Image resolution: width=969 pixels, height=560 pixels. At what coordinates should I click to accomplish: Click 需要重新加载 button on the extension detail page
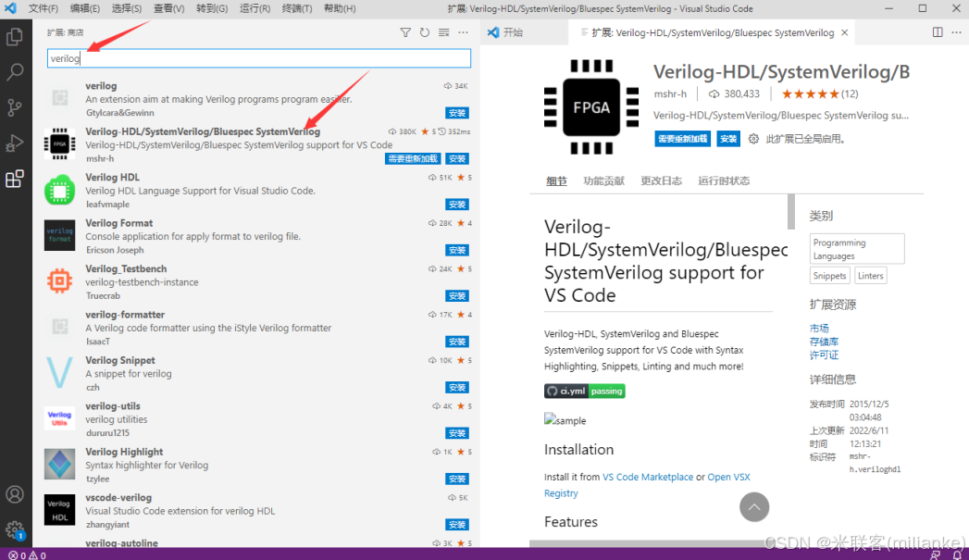click(x=682, y=139)
